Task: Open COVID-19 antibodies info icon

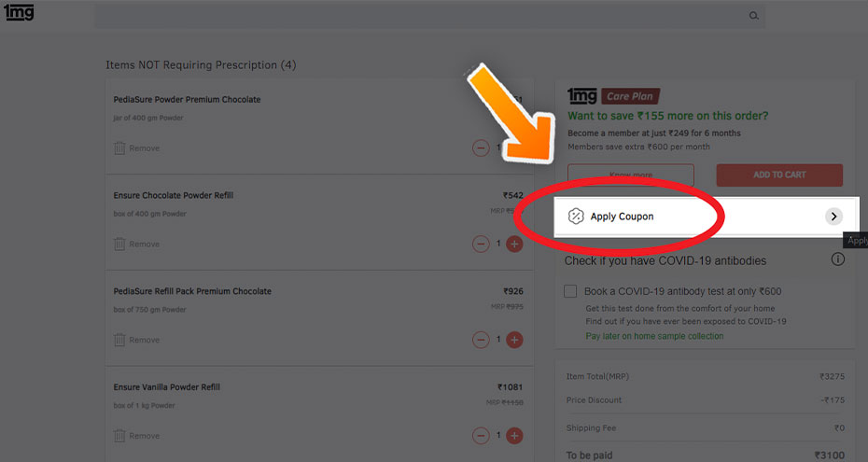Action: tap(837, 259)
